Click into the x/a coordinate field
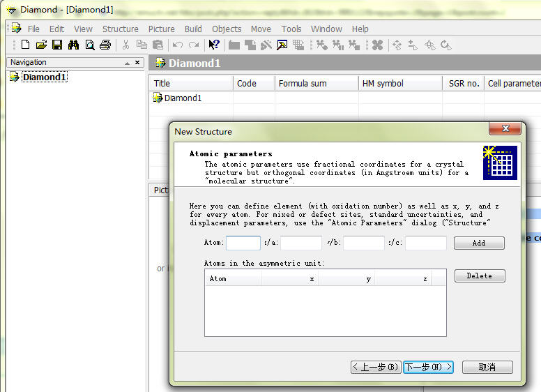This screenshot has height=392, width=541. [x=301, y=243]
